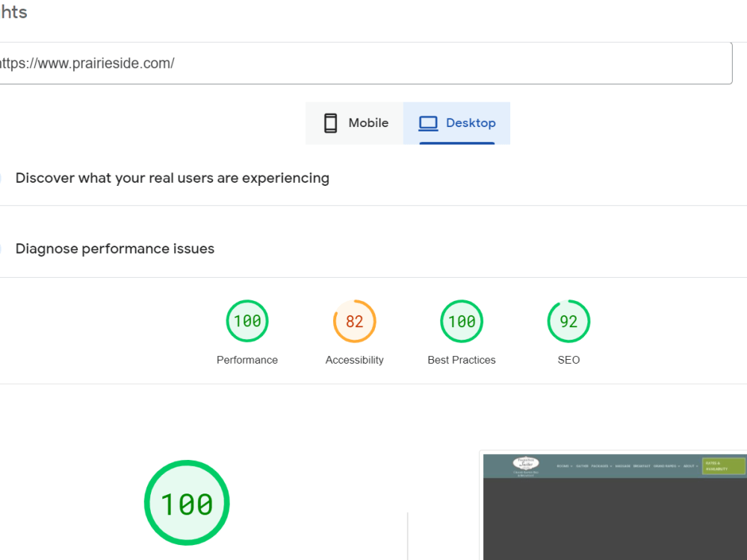Image resolution: width=747 pixels, height=560 pixels.
Task: Click the mobile phone icon
Action: tap(331, 123)
